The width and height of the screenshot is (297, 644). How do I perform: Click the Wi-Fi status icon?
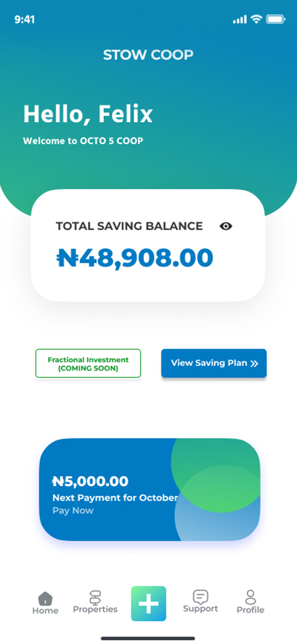point(256,19)
